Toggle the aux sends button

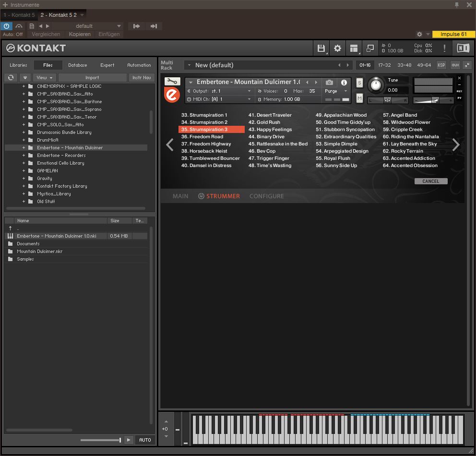click(455, 65)
